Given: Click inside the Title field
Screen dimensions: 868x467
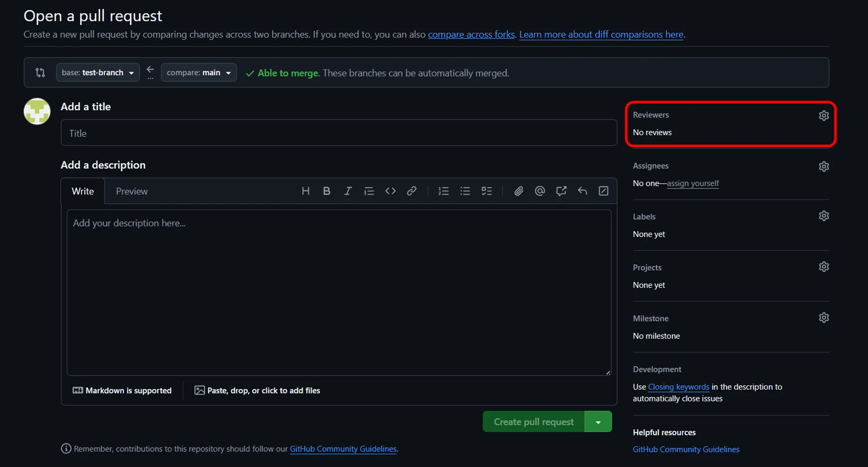Looking at the screenshot, I should 339,132.
